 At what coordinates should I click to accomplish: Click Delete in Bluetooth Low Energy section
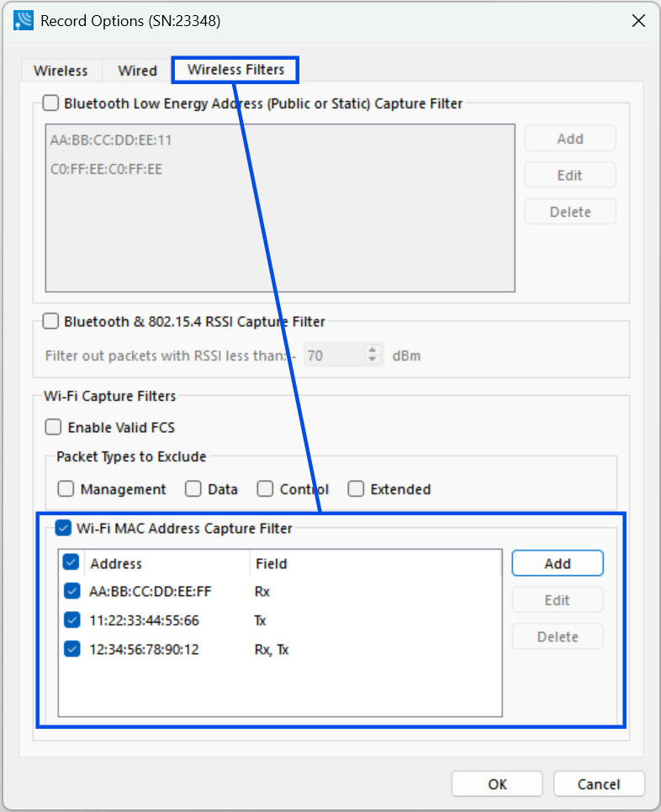[570, 212]
